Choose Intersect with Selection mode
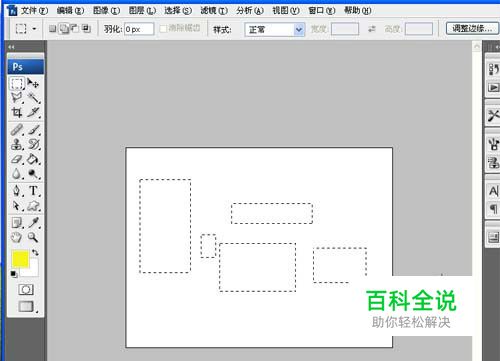The width and height of the screenshot is (500, 361). coord(86,29)
